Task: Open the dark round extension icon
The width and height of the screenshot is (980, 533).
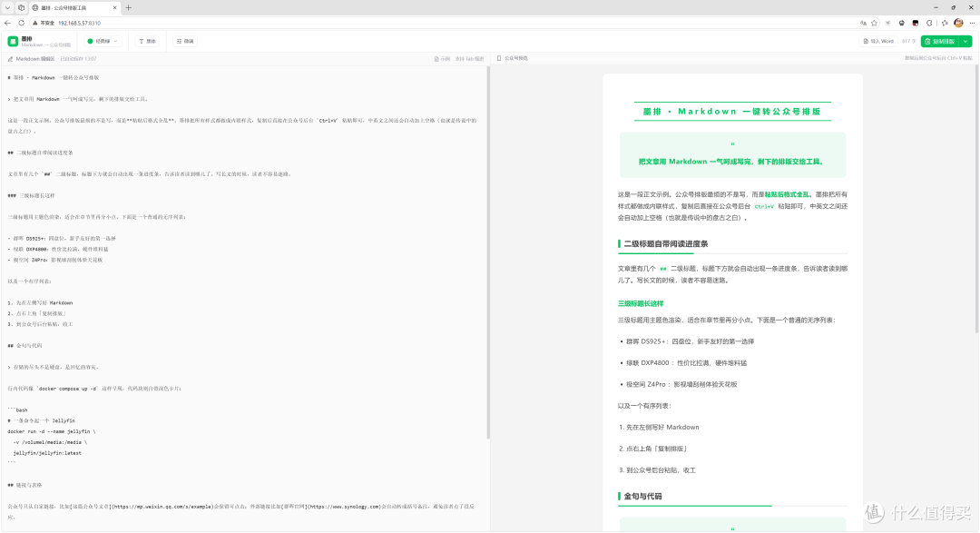Action: tap(901, 23)
